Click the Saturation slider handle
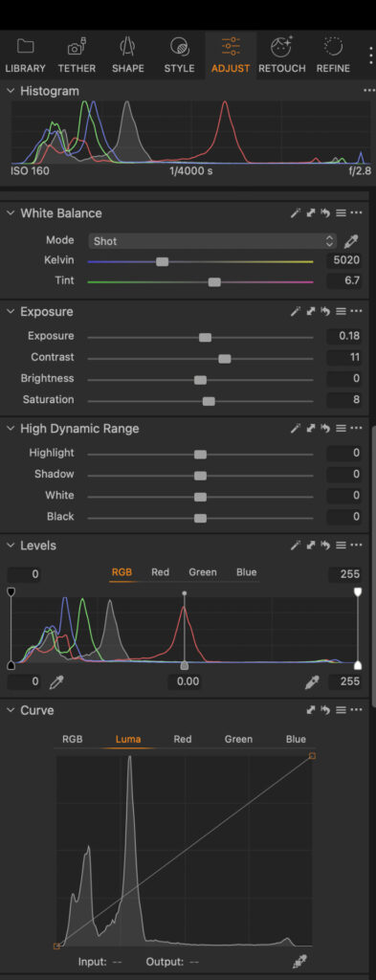The height and width of the screenshot is (980, 376). coord(209,401)
